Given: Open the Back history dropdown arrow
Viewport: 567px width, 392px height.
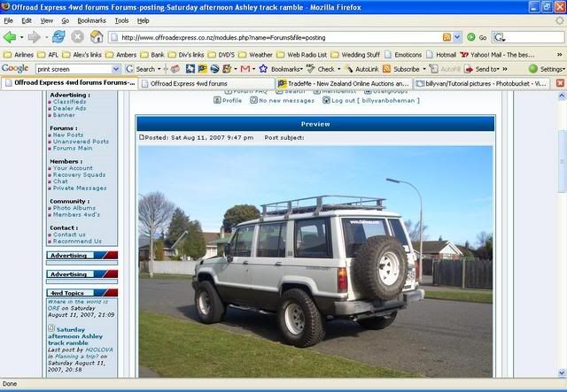Looking at the screenshot, I should tap(21, 37).
